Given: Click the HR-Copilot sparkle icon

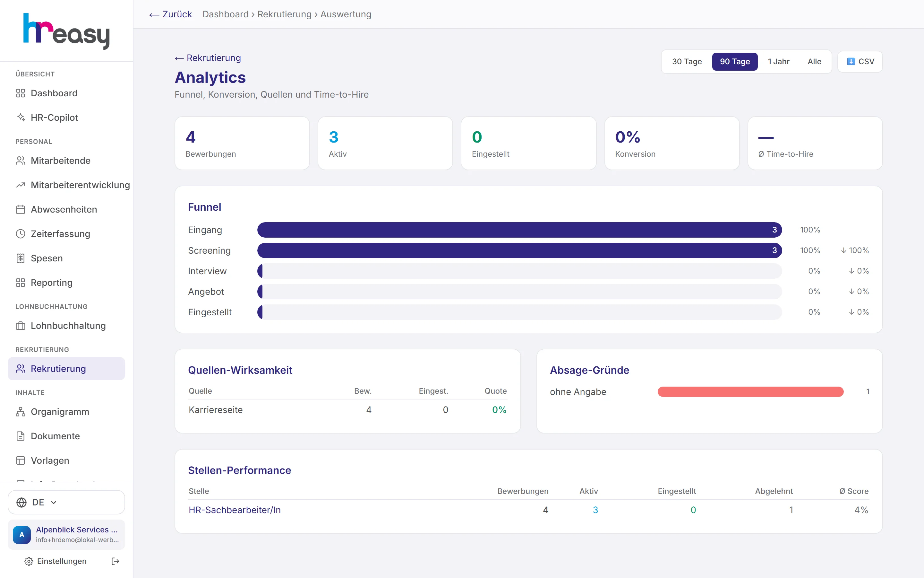Looking at the screenshot, I should [x=21, y=117].
